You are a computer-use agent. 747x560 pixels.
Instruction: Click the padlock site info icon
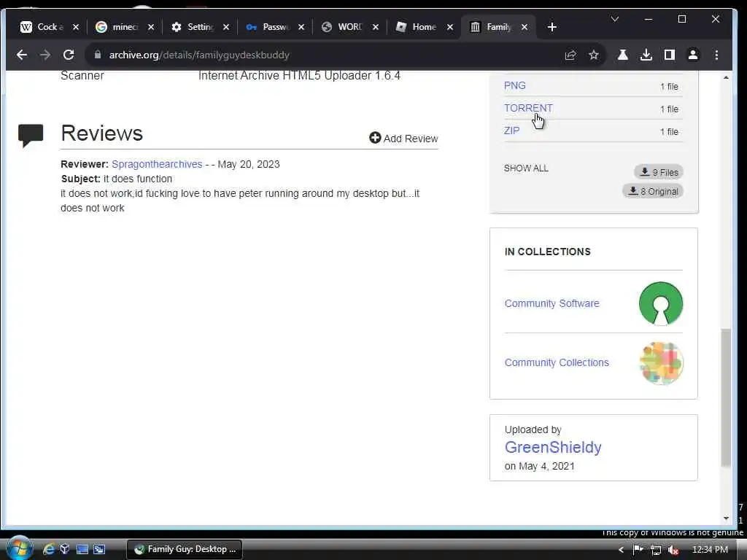98,55
